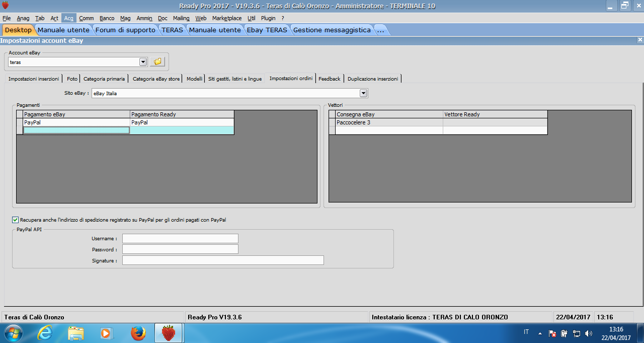Open the Ammin menu
This screenshot has height=343, width=644.
click(x=144, y=18)
